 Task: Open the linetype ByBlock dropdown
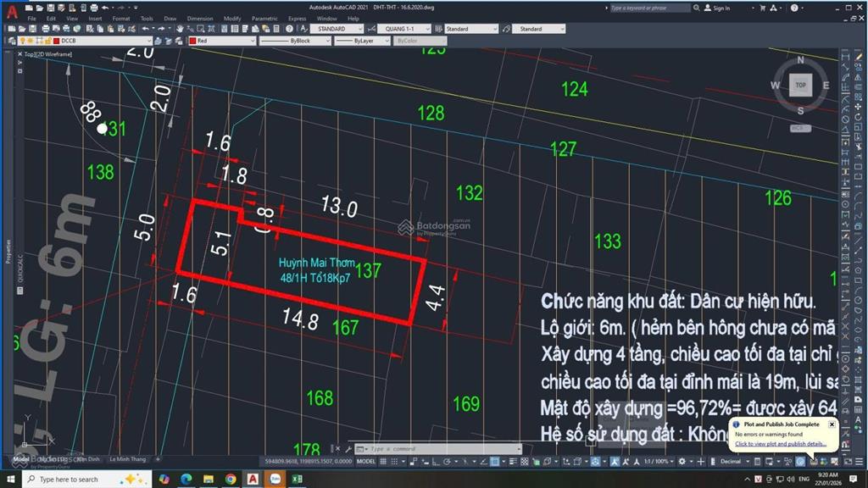tap(329, 40)
